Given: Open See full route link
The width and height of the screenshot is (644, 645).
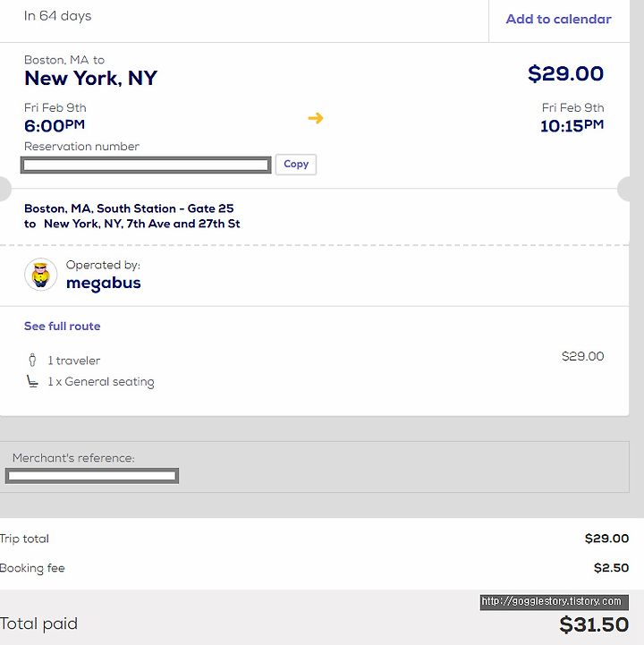Looking at the screenshot, I should click(x=62, y=327).
